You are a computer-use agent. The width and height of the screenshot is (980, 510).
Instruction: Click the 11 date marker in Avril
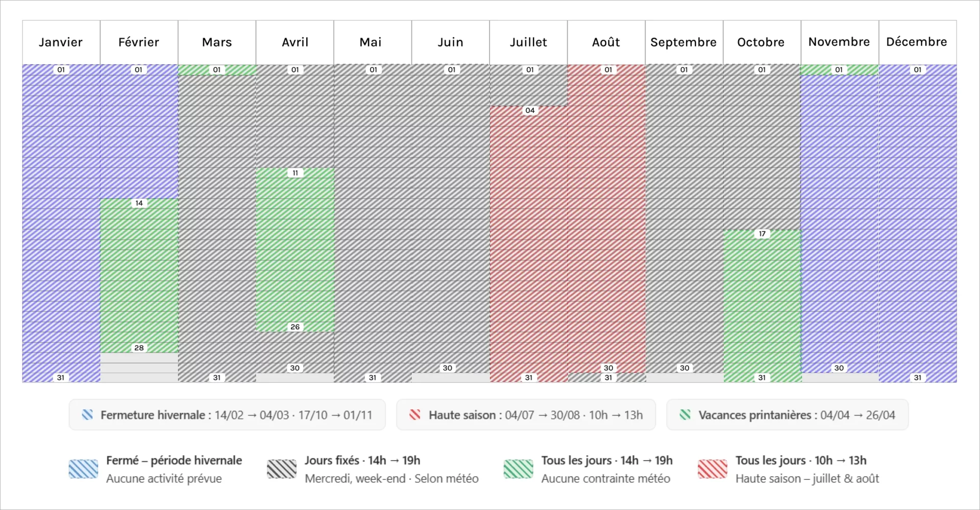pyautogui.click(x=295, y=173)
